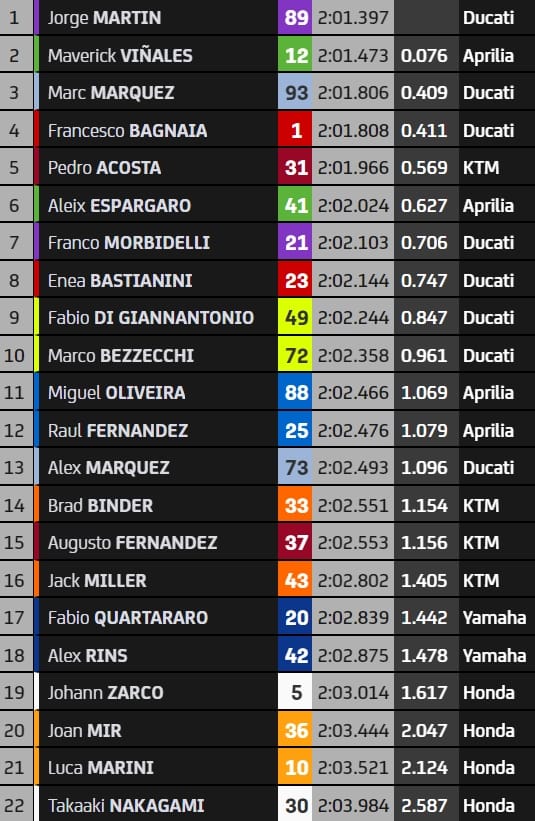The width and height of the screenshot is (535, 821).
Task: Click the orange number 43 badge
Action: coord(295,580)
